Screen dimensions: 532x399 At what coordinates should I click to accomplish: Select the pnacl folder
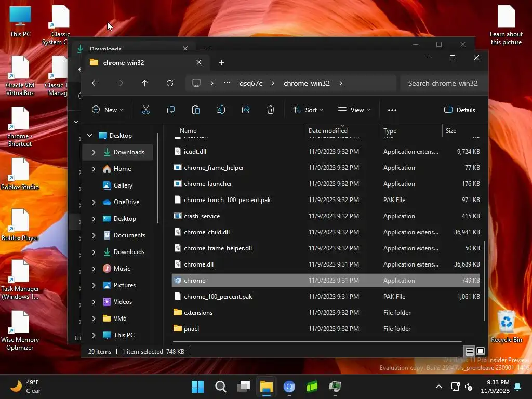click(326, 328)
